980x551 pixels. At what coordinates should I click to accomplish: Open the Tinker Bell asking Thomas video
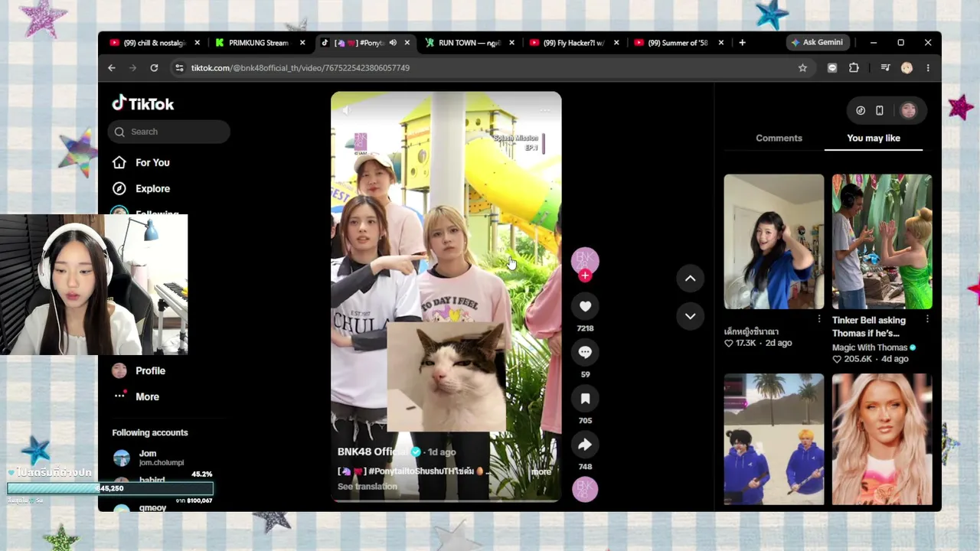[x=882, y=242]
